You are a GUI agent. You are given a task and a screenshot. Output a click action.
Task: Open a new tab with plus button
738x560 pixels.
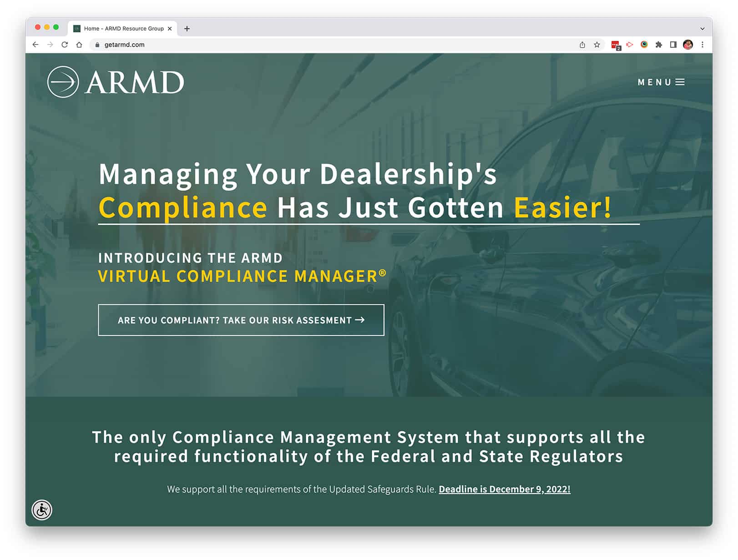click(x=187, y=29)
